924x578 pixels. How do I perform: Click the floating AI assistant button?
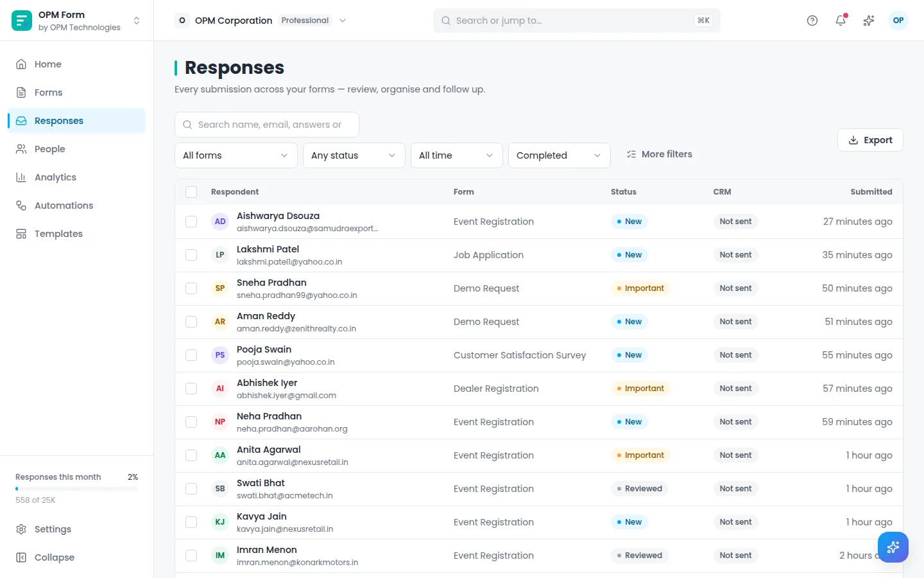893,547
